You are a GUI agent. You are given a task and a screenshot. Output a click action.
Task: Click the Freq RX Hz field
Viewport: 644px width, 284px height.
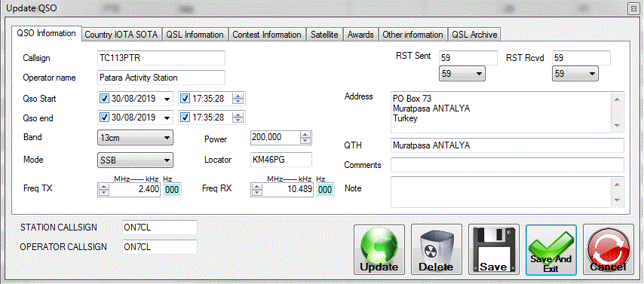pos(325,190)
